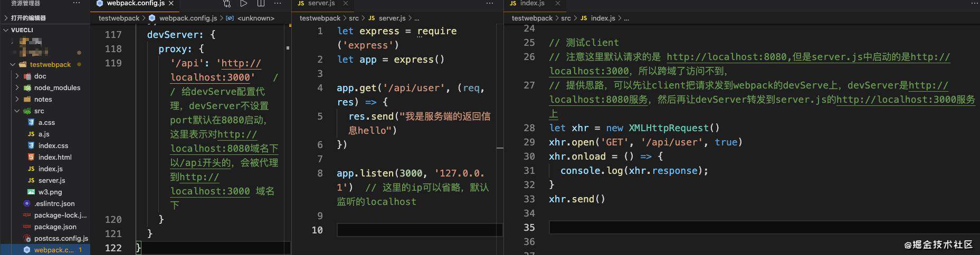Split the webpack.config.js editor
This screenshot has height=255, width=980.
click(261, 4)
